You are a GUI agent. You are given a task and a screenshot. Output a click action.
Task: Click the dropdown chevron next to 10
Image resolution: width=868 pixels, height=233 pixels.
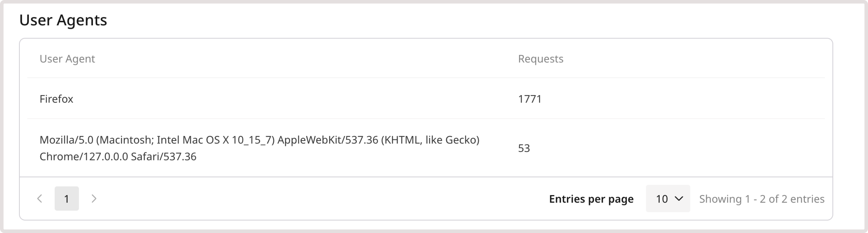click(679, 199)
